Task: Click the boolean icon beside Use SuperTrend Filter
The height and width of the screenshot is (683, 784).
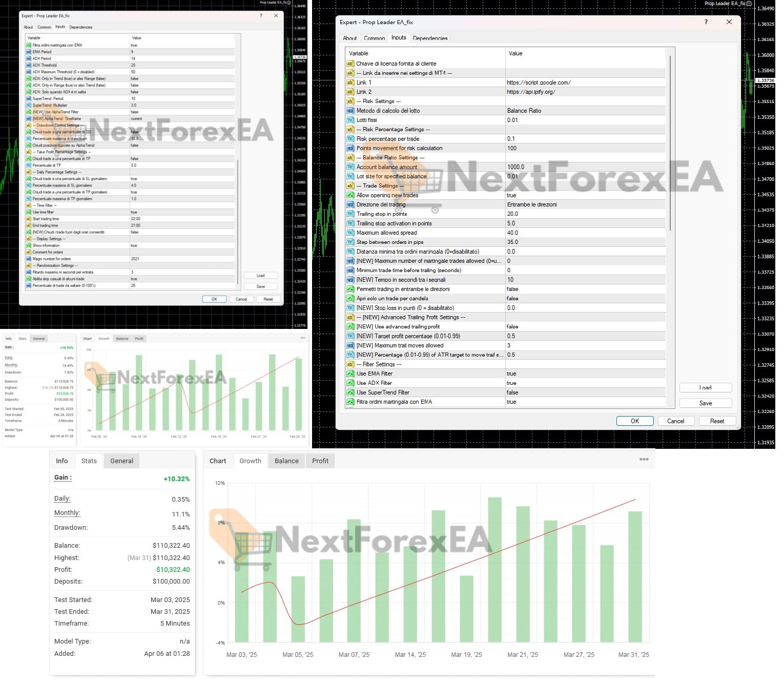Action: coord(350,392)
